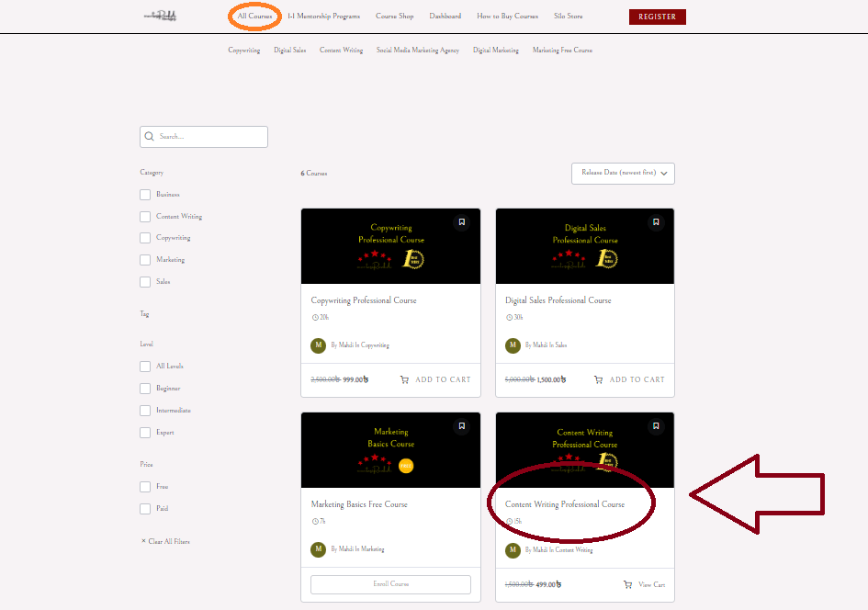Bookmark the Copywriting Professional Course card

(462, 222)
